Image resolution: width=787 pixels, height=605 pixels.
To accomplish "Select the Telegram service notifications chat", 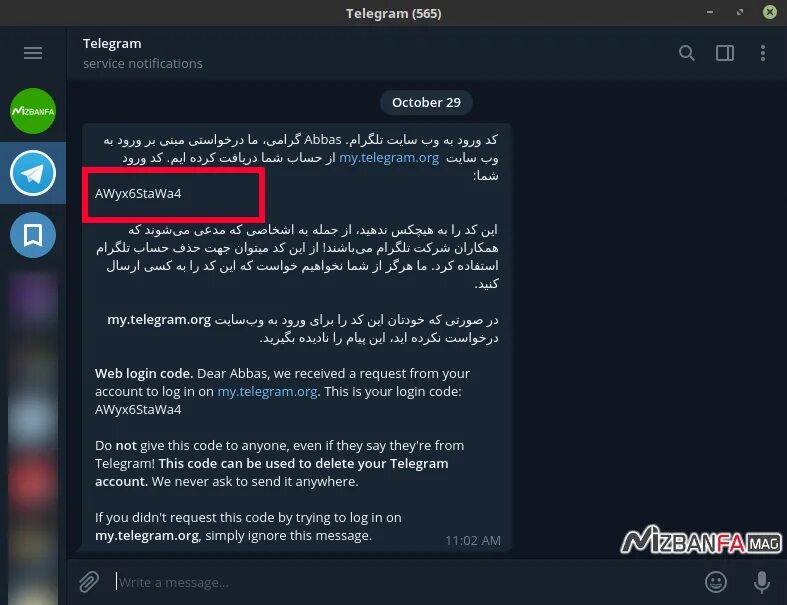I will click(x=33, y=173).
